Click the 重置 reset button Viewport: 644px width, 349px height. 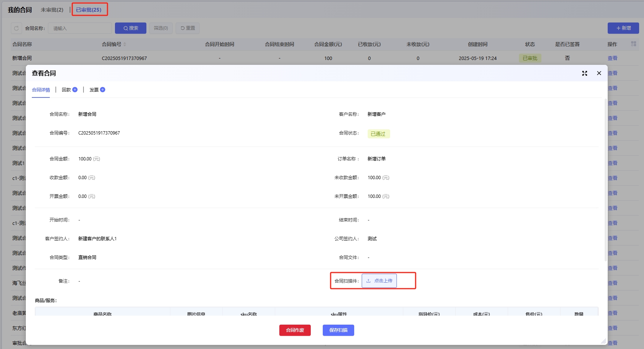[188, 28]
